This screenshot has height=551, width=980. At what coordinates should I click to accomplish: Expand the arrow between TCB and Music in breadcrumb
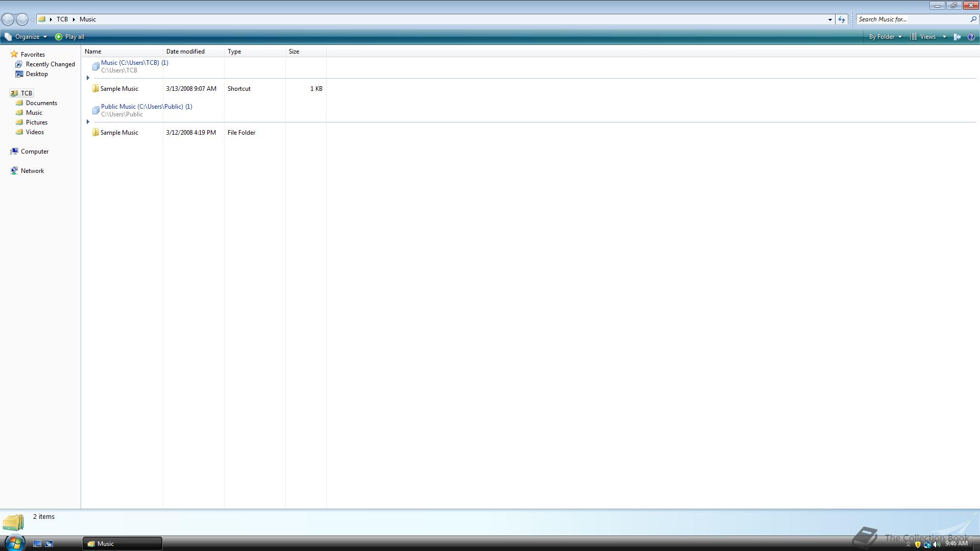pyautogui.click(x=74, y=19)
